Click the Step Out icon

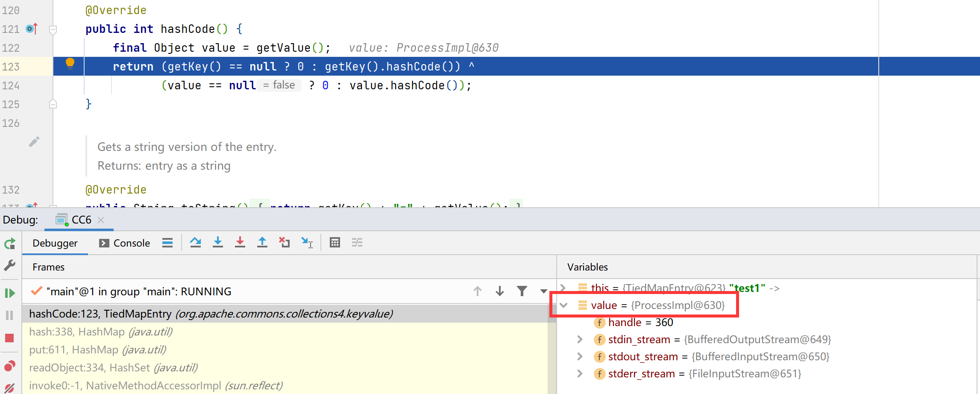click(262, 243)
